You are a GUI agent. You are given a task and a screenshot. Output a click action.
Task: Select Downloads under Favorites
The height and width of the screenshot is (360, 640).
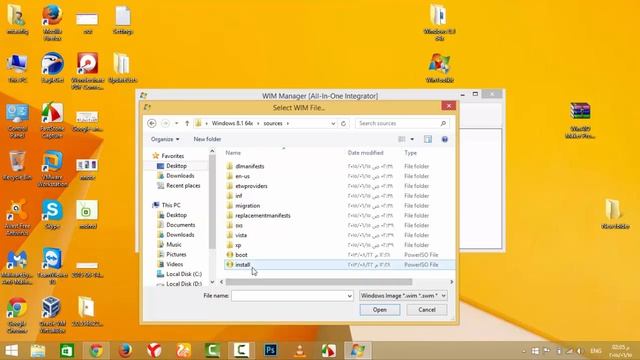(x=180, y=176)
